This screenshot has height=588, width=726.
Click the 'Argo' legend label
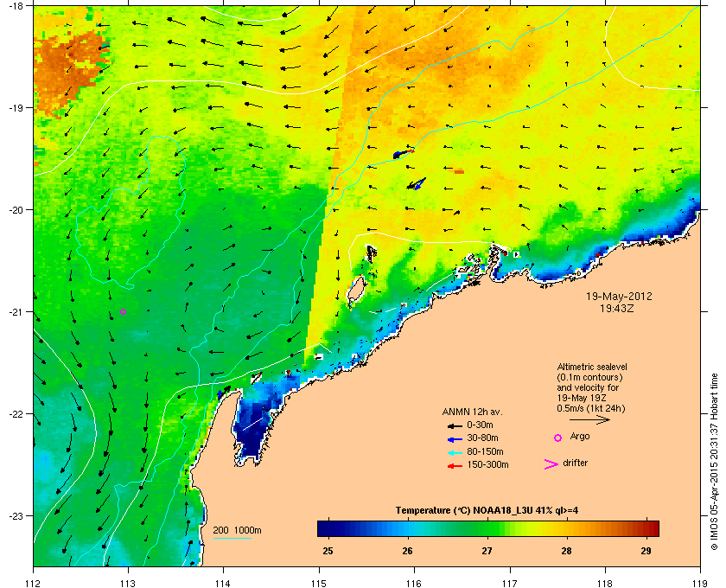(x=580, y=437)
